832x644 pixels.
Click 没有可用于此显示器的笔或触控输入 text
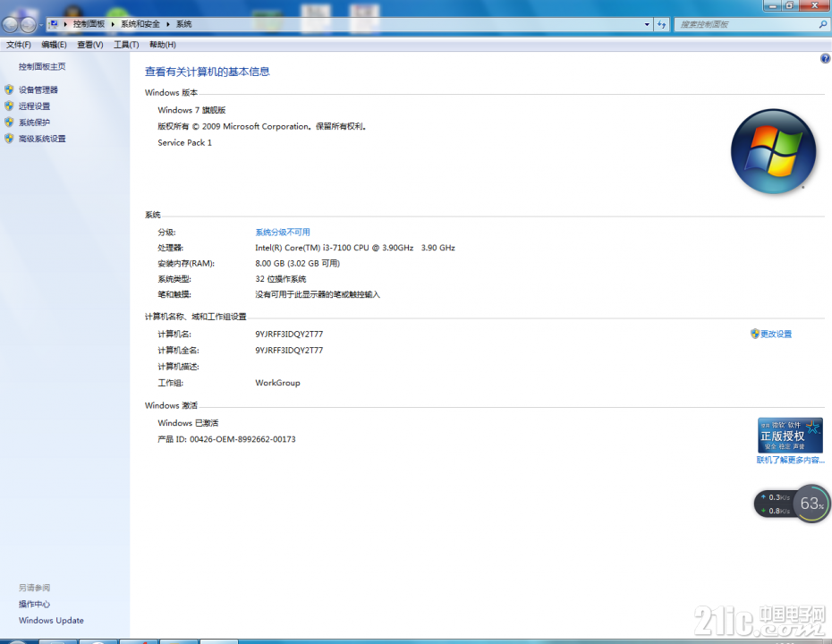318,294
